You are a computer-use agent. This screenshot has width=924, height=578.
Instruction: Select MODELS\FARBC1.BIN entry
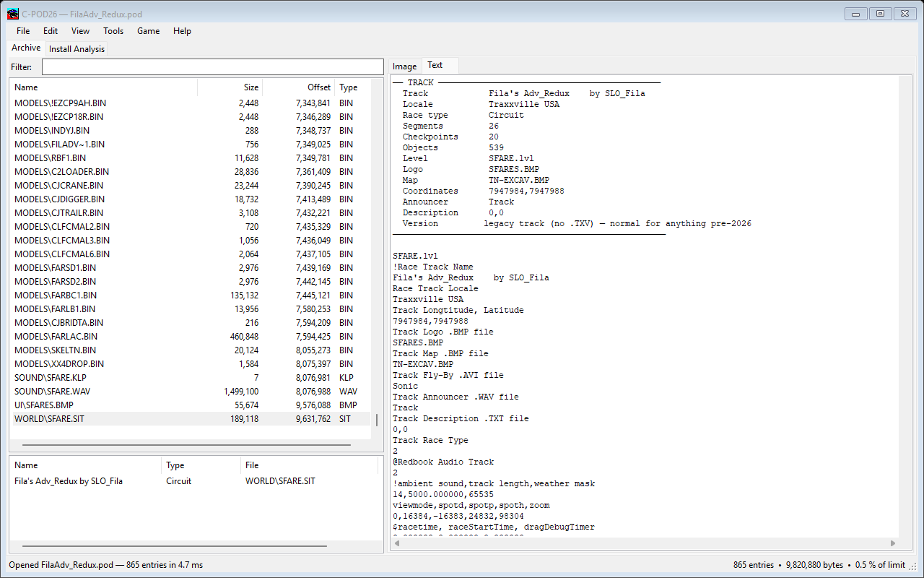[191, 296]
